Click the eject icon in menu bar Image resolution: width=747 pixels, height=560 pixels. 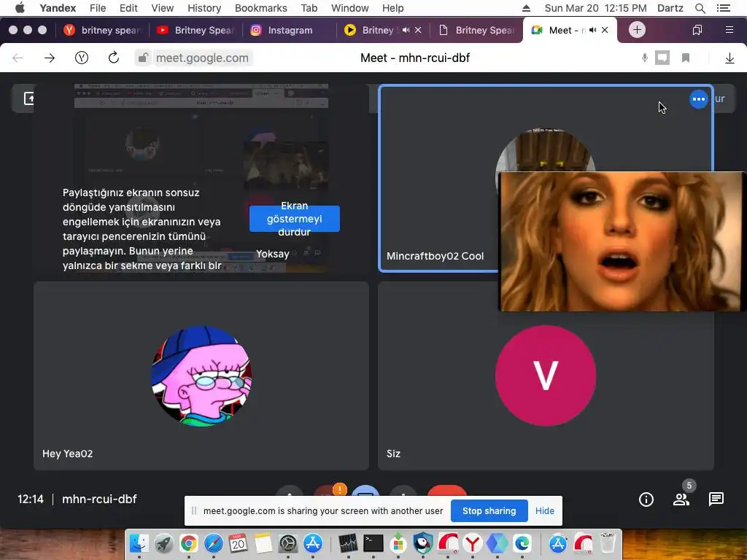point(525,8)
